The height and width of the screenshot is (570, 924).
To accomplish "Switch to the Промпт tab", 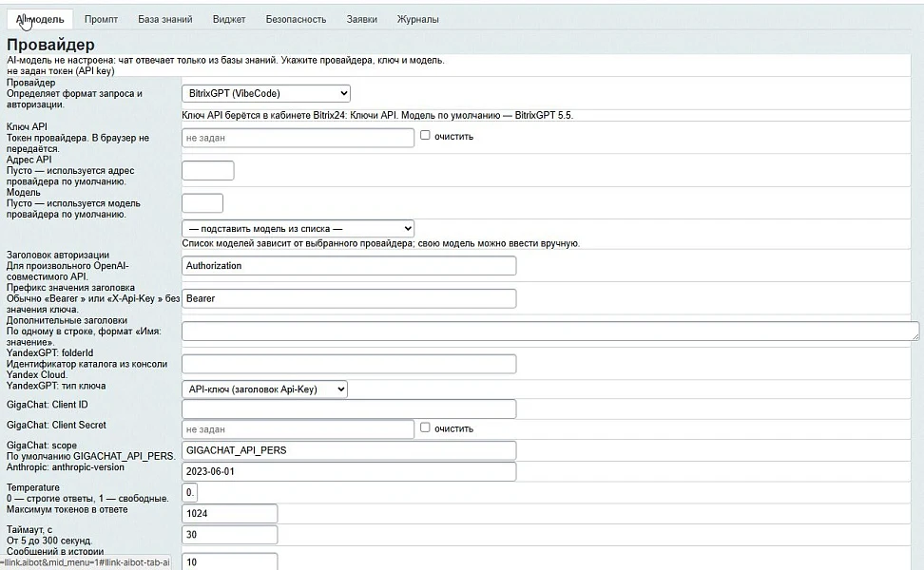I will [x=101, y=19].
